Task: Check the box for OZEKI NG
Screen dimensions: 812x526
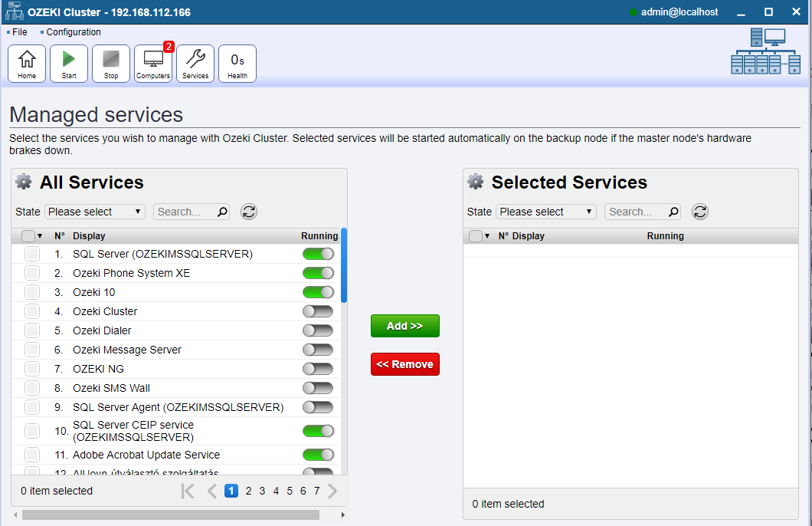Action: 32,369
